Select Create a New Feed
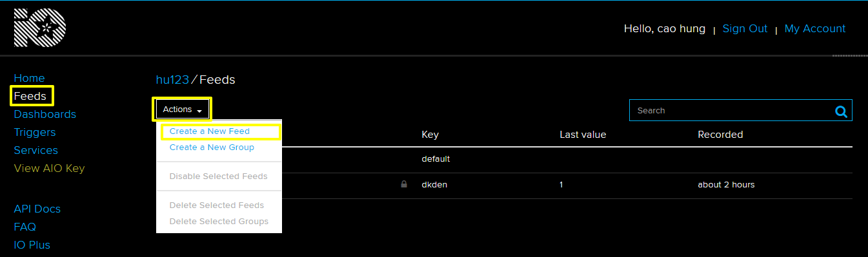The height and width of the screenshot is (257, 868). 210,131
